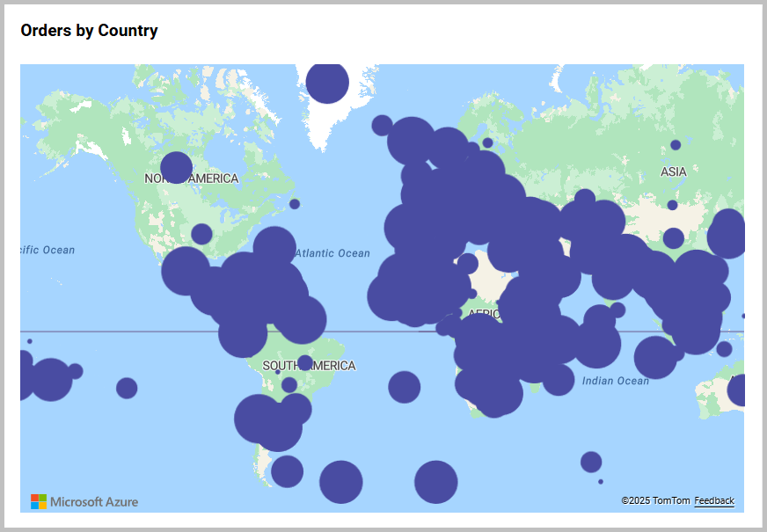
Task: Select the bubble over Greenland
Action: pos(327,83)
